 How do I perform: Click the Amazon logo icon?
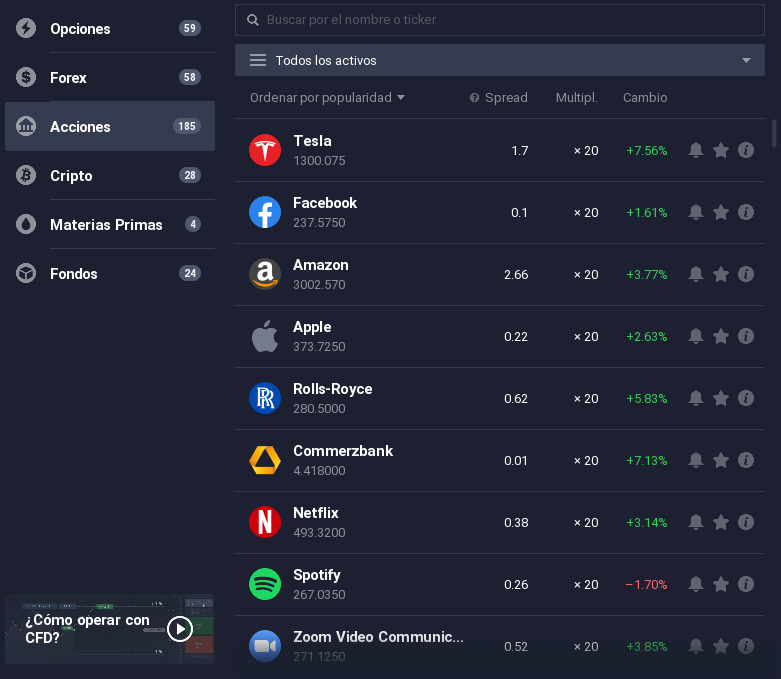265,274
